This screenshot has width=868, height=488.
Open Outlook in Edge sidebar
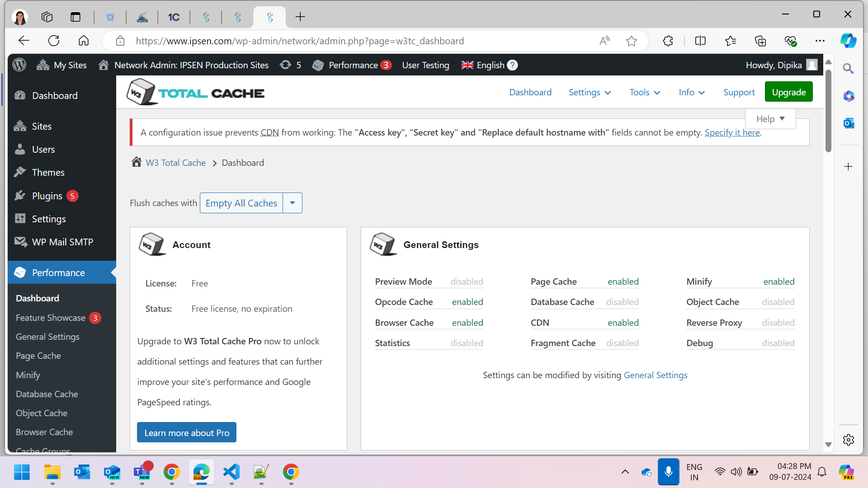click(848, 123)
